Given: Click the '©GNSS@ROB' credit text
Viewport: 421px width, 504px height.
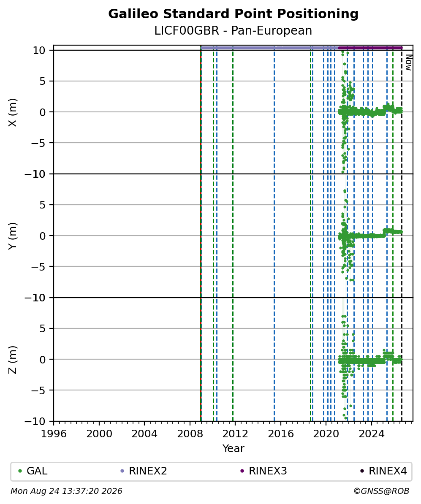Looking at the screenshot, I should [381, 491].
